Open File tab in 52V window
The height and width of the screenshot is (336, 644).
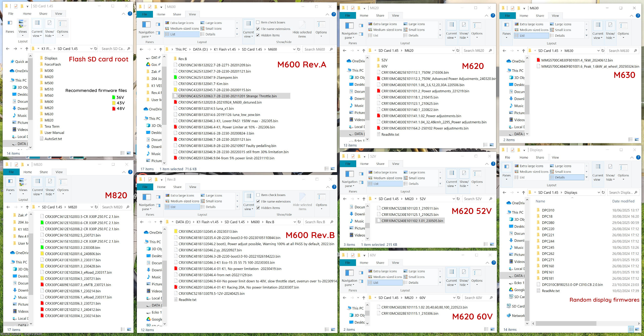click(348, 164)
